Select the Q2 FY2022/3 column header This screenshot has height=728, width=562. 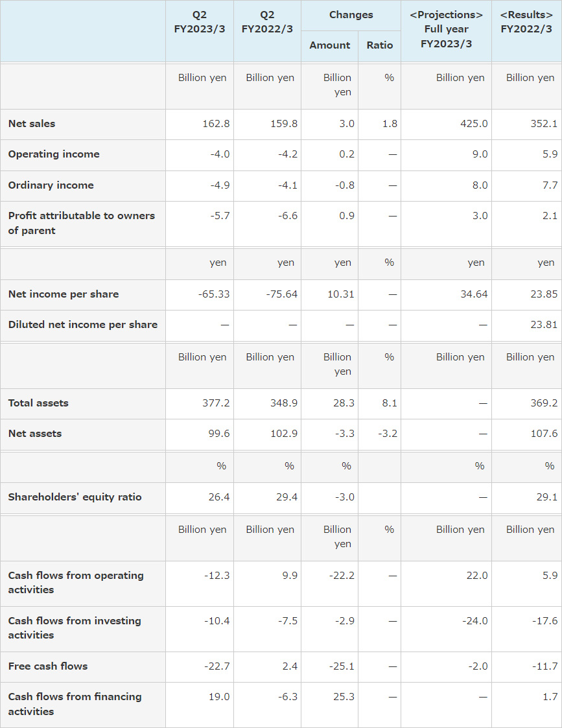(267, 22)
